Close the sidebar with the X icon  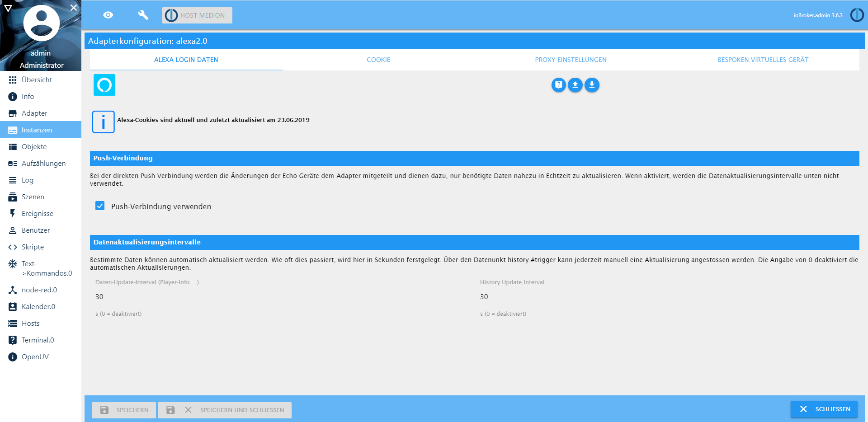pos(74,7)
